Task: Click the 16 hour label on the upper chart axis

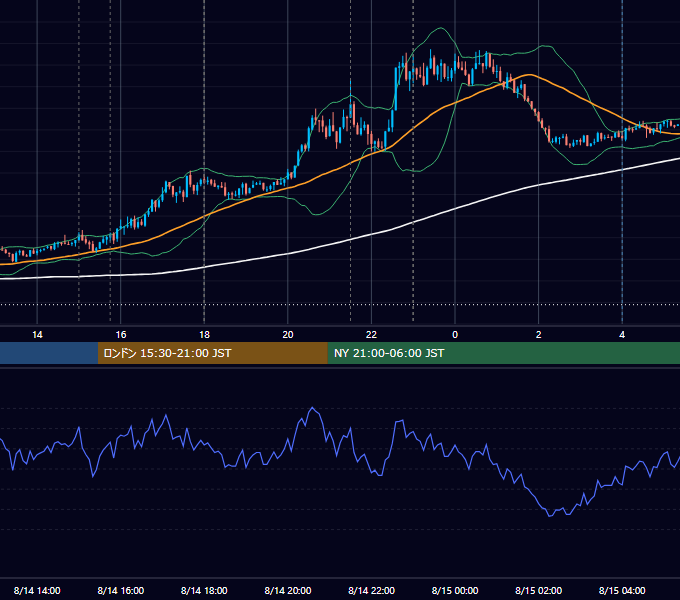Action: [x=121, y=335]
